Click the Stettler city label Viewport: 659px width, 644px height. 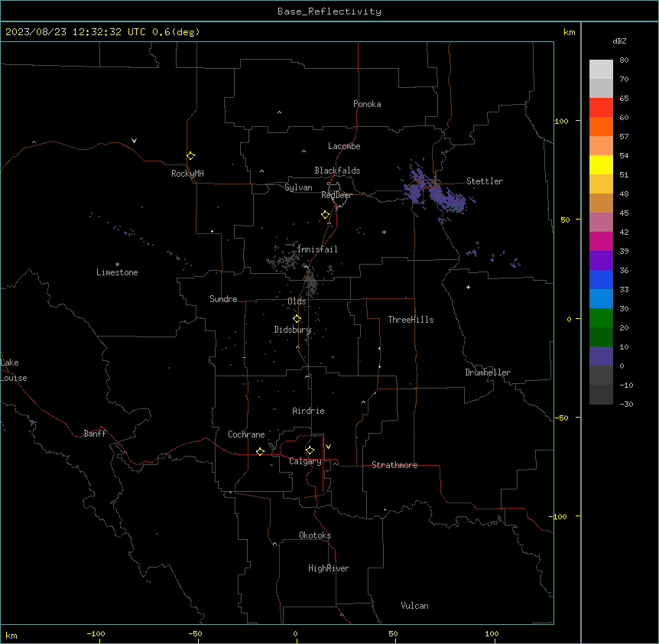485,181
